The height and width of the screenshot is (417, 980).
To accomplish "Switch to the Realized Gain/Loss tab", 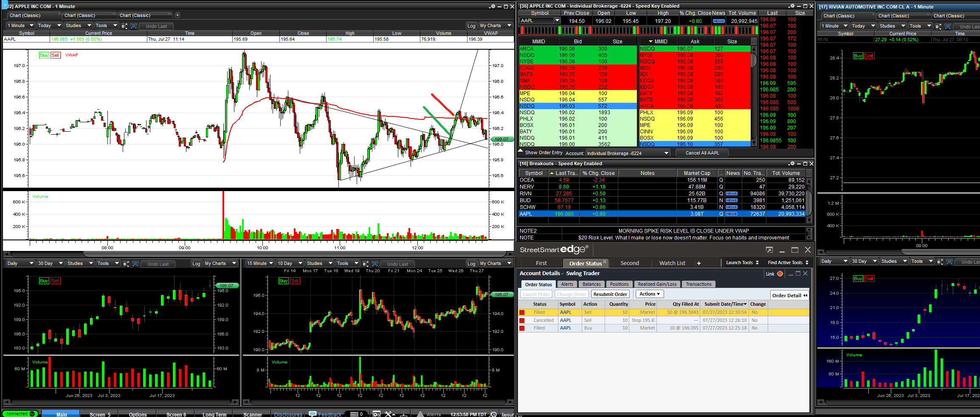I will tap(657, 284).
